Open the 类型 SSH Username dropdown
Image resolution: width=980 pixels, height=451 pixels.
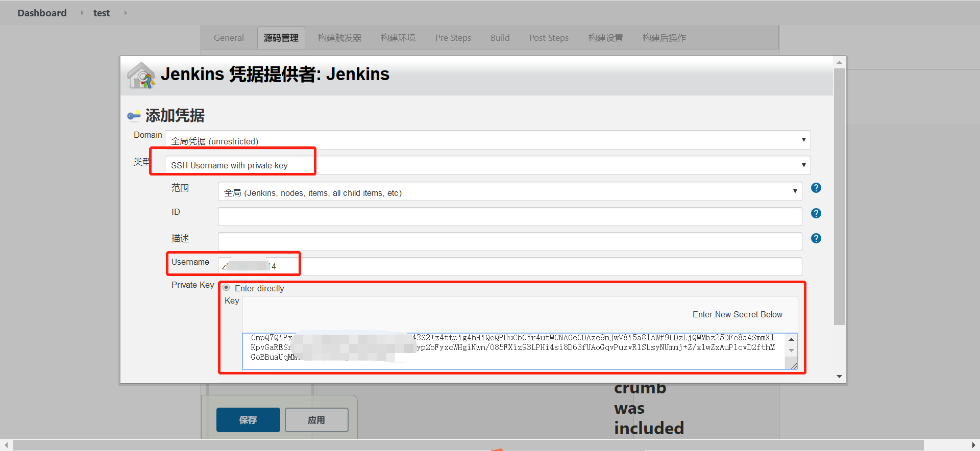488,165
